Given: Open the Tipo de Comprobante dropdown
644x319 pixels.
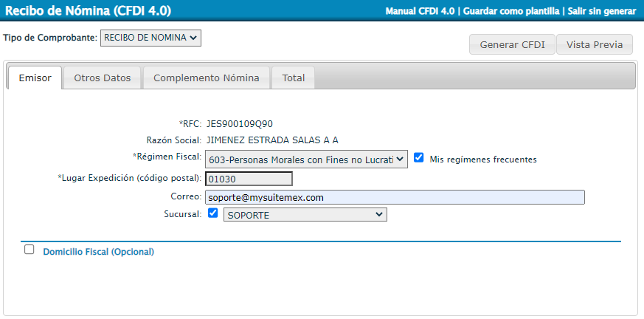Looking at the screenshot, I should point(150,38).
